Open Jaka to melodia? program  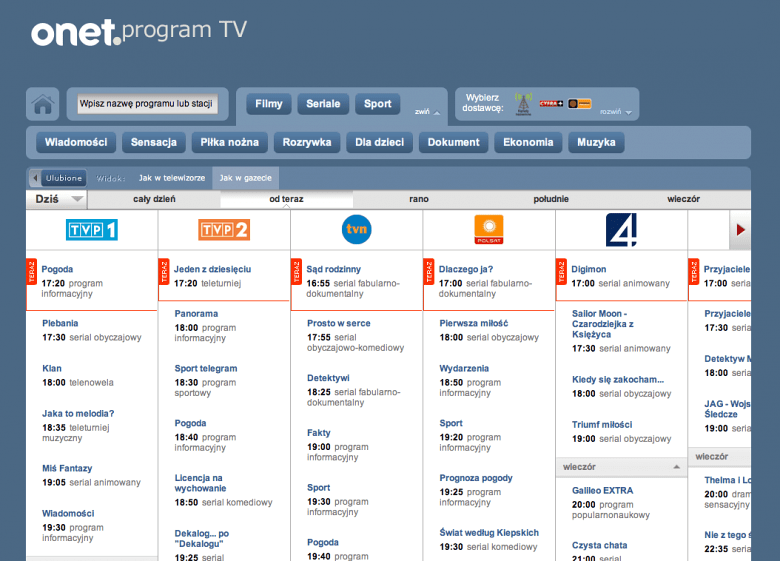click(78, 414)
